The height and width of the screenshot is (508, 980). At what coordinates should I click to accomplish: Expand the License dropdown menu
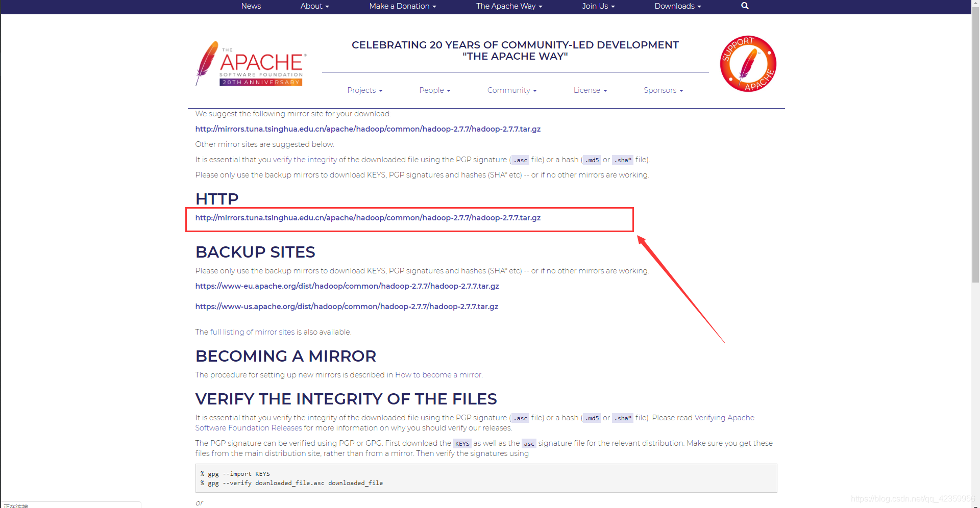pos(590,90)
